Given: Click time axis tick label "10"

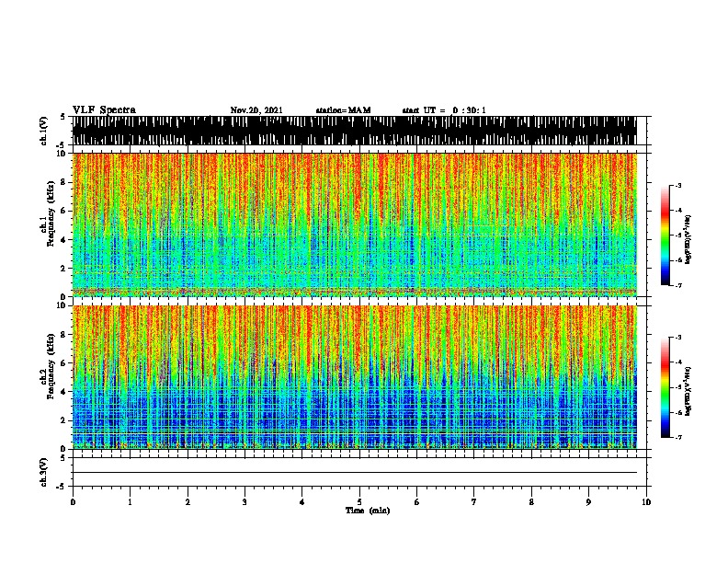Looking at the screenshot, I should pos(646,502).
